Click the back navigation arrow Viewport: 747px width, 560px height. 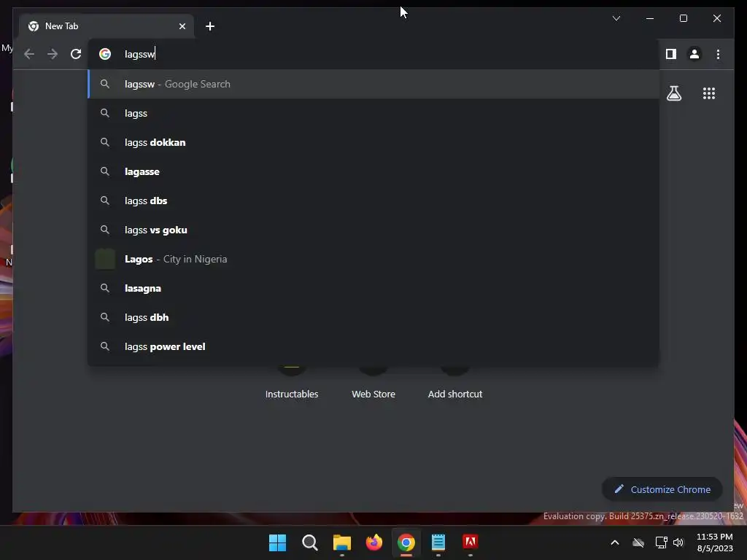(29, 54)
